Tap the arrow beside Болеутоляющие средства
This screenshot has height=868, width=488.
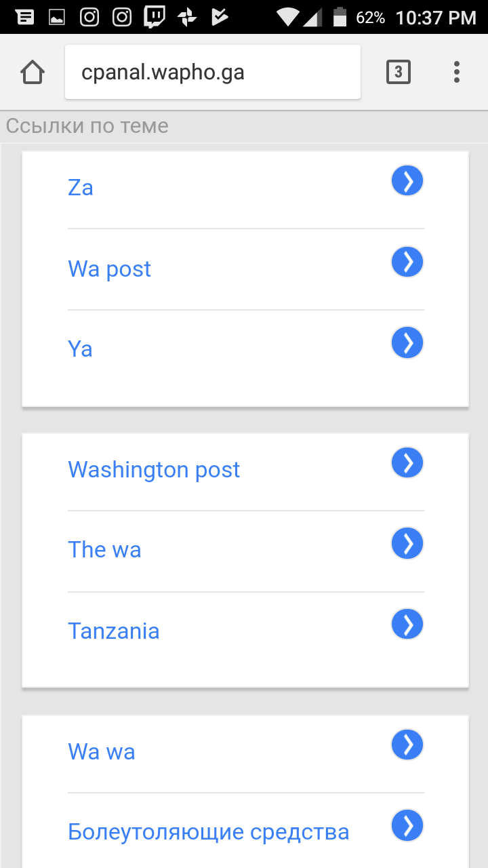click(407, 826)
